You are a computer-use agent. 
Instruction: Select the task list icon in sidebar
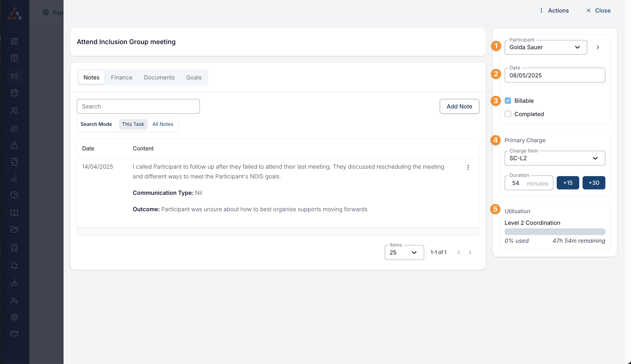click(x=14, y=76)
